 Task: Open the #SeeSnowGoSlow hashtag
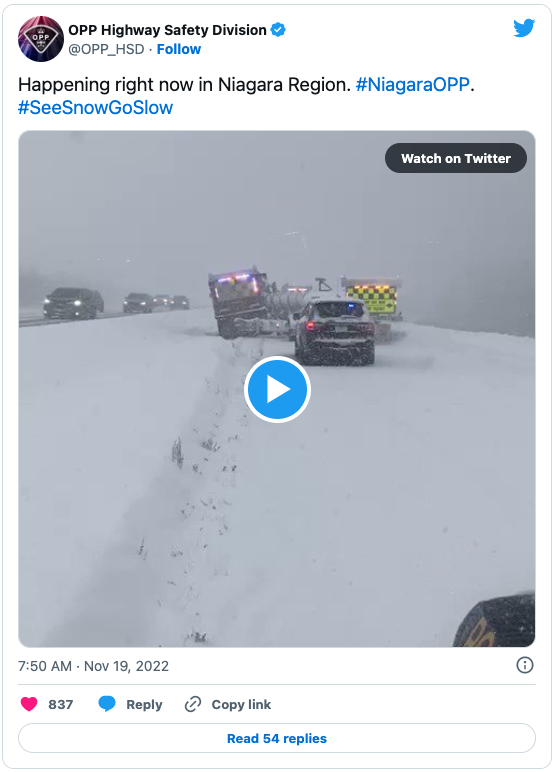(96, 108)
